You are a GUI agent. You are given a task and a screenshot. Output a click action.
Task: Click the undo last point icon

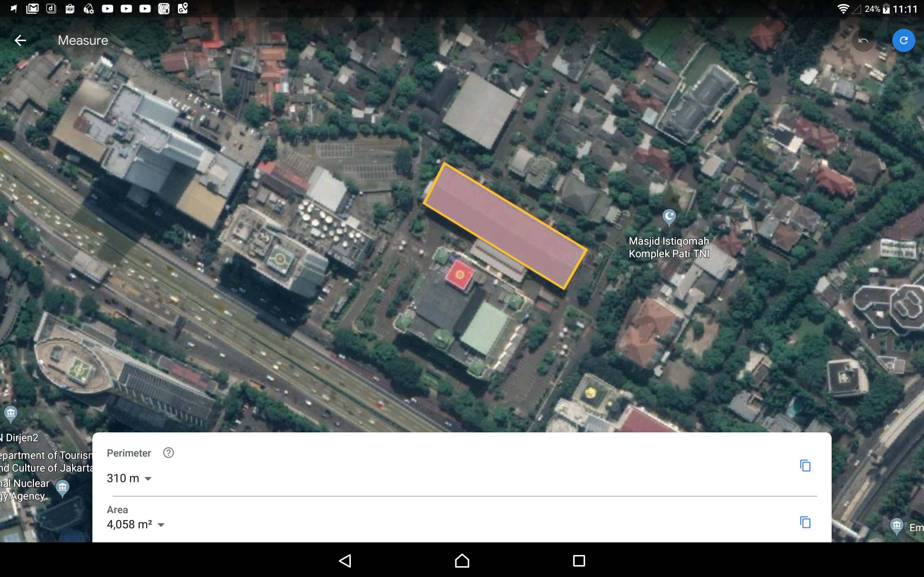863,40
